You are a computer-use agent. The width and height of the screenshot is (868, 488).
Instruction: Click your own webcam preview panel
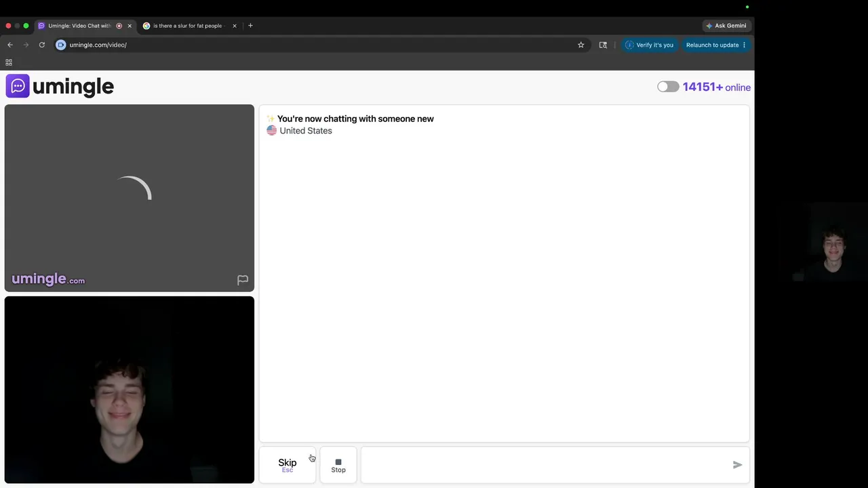point(130,390)
